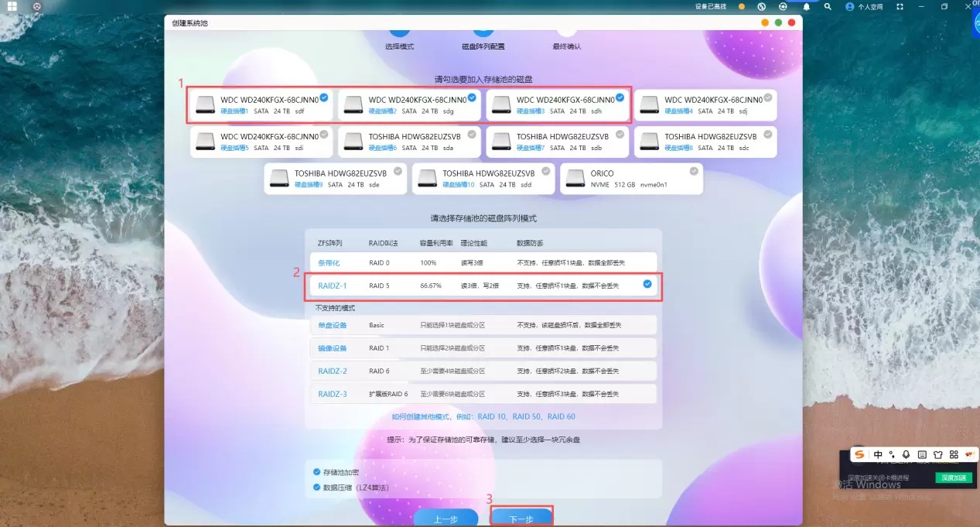Screen dimensions: 980x527
Task: Select the 条带化 RAID 0 array mode
Action: pos(483,263)
